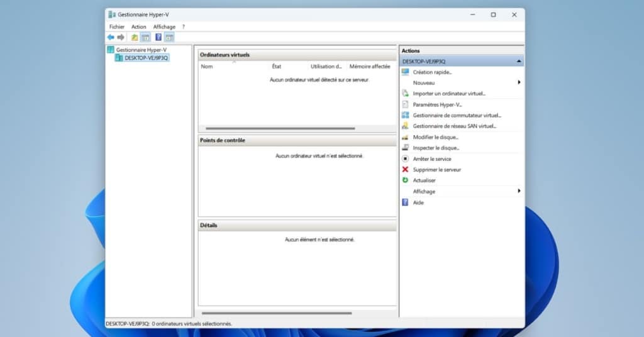This screenshot has width=644, height=337.
Task: Click the Gestionnaire Hyper-V title bar icon
Action: [112, 15]
